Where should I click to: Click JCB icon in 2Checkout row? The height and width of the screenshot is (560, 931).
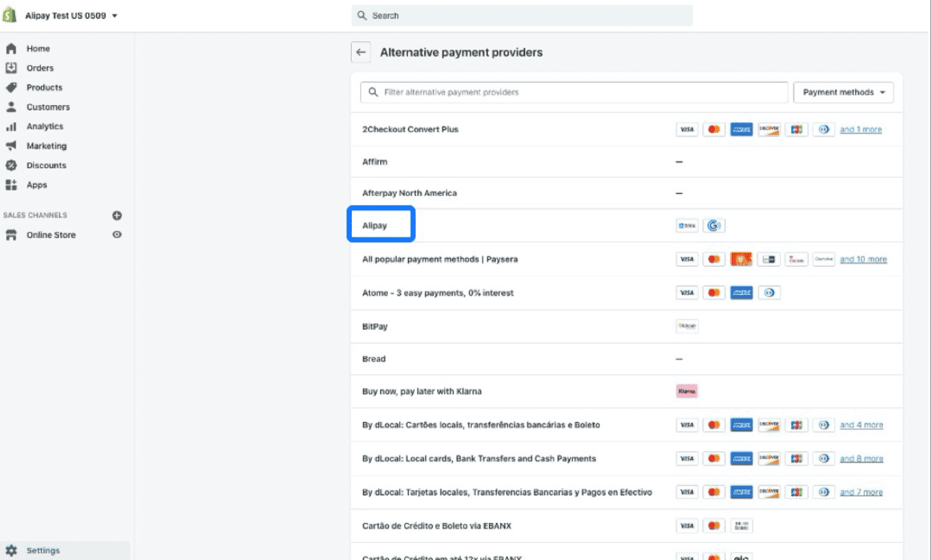(x=797, y=130)
